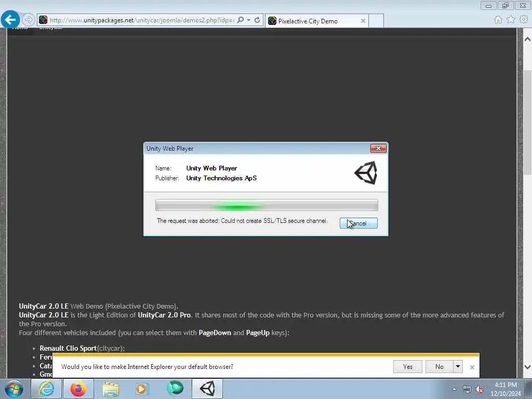Click the Unity Web Player progress bar

[x=267, y=205]
